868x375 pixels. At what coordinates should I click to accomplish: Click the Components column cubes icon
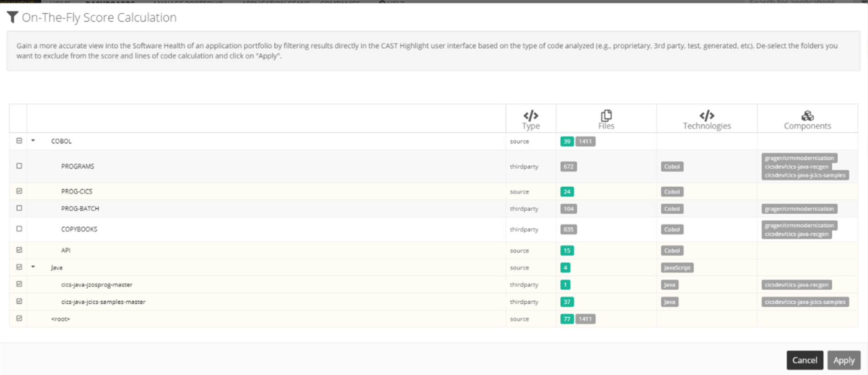(807, 116)
